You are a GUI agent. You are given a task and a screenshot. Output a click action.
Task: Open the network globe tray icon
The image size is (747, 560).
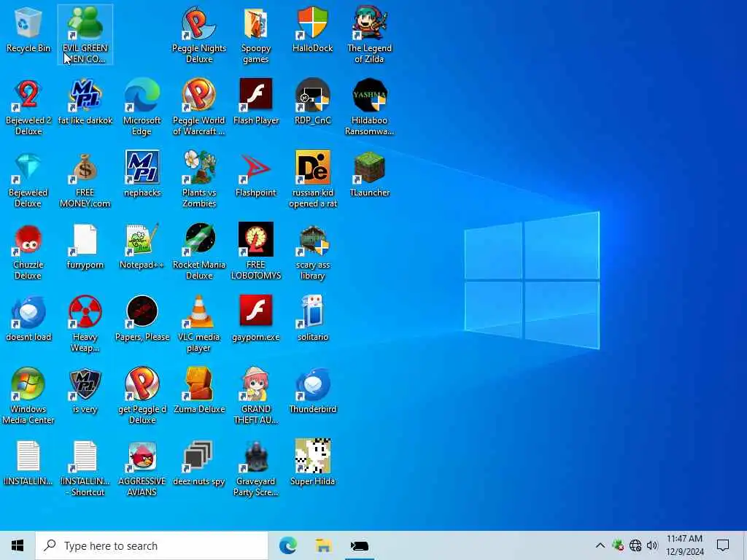[635, 545]
